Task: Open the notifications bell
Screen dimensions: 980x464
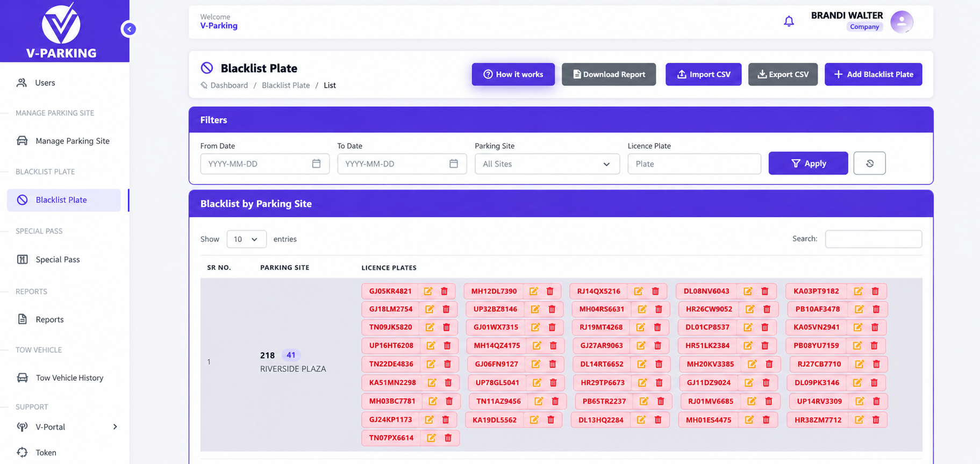Action: click(x=789, y=22)
